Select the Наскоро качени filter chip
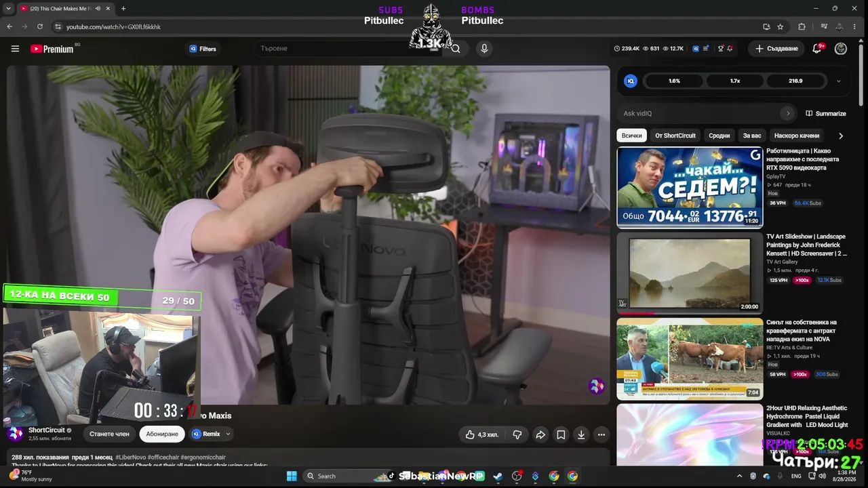Image resolution: width=868 pixels, height=488 pixels. click(x=797, y=136)
